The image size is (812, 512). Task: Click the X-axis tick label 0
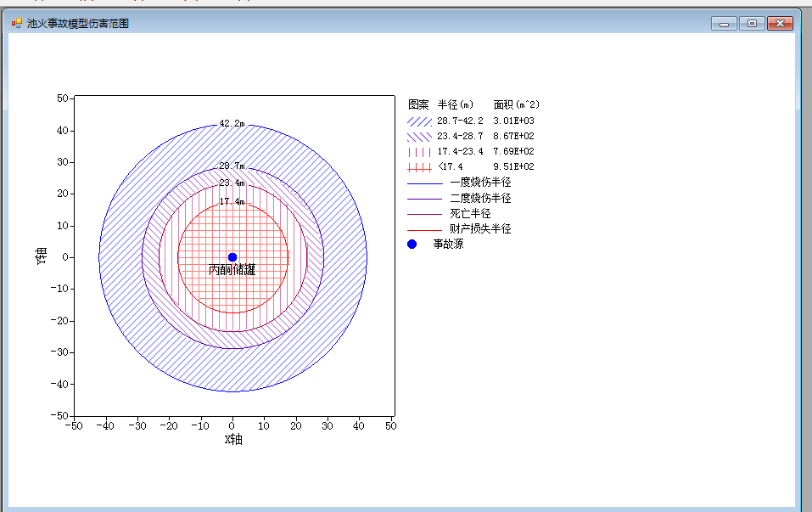pos(232,426)
